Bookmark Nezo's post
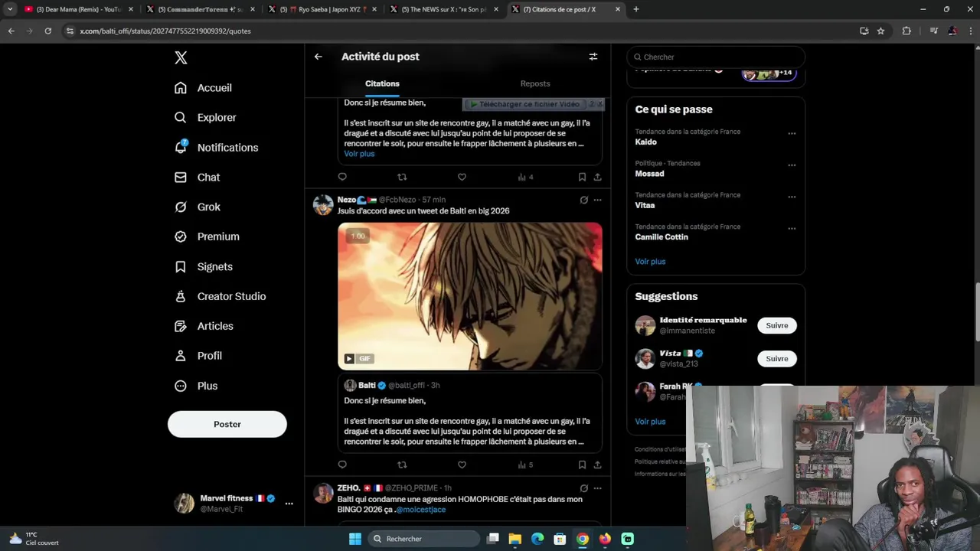980x551 pixels. [x=582, y=465]
